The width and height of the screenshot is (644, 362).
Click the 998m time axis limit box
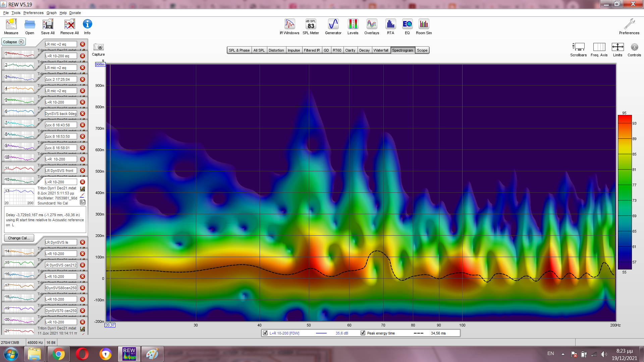100,64
